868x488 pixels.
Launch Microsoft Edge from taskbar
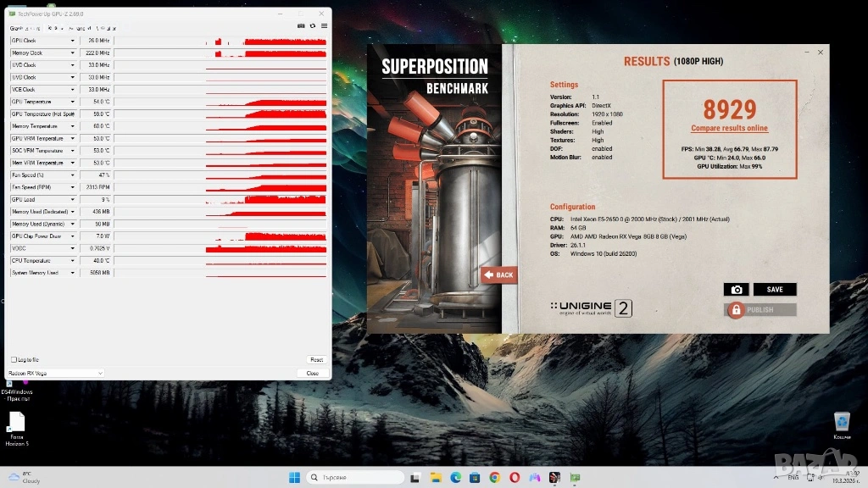point(455,478)
